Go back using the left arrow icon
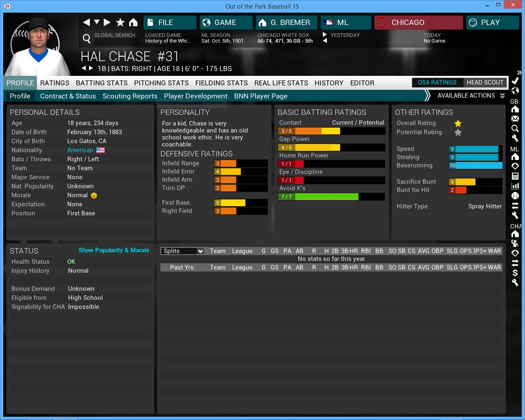This screenshot has height=420, width=525. pos(86,23)
